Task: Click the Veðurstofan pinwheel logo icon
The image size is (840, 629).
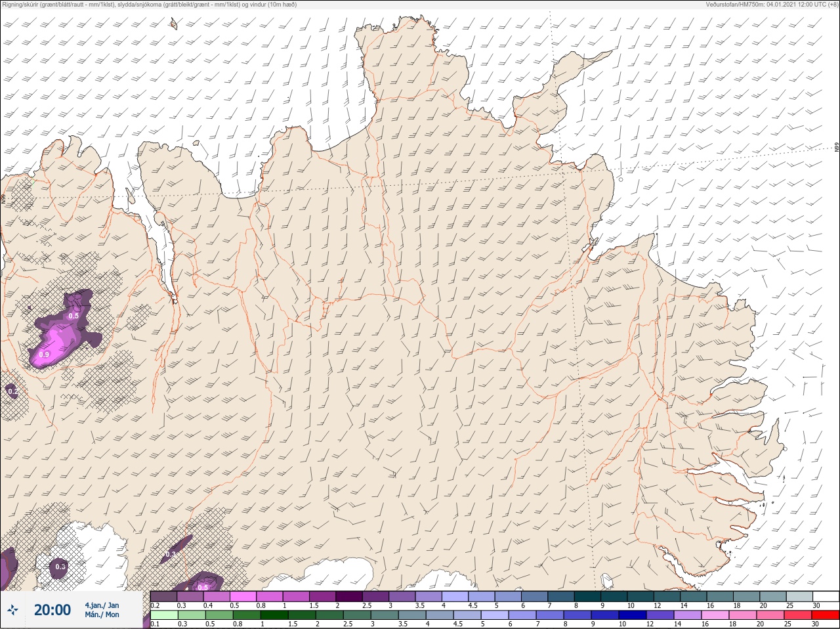Action: pos(13,610)
